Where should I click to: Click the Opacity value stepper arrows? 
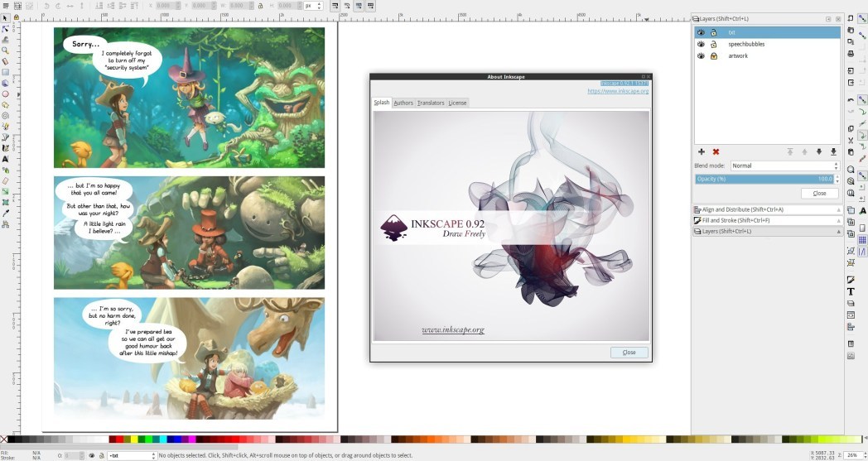pyautogui.click(x=837, y=179)
